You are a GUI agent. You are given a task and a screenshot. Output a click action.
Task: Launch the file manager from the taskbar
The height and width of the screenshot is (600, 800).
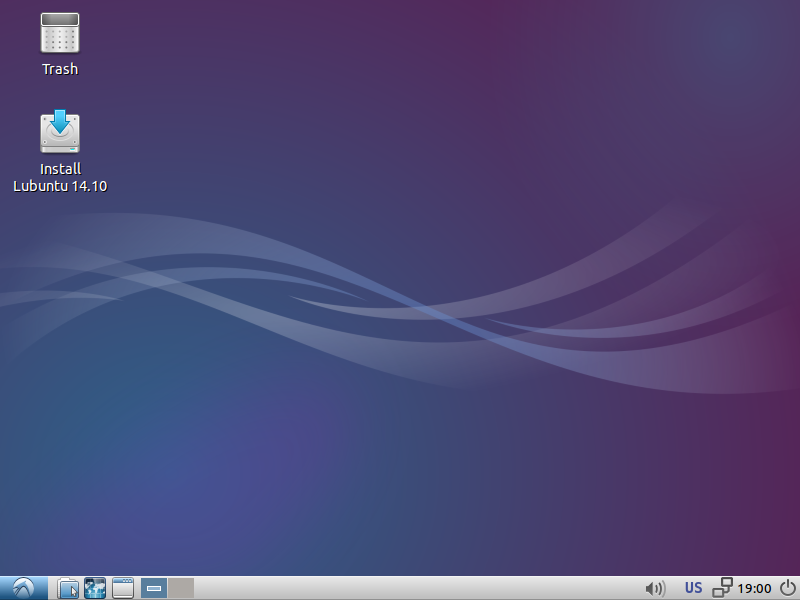point(68,588)
